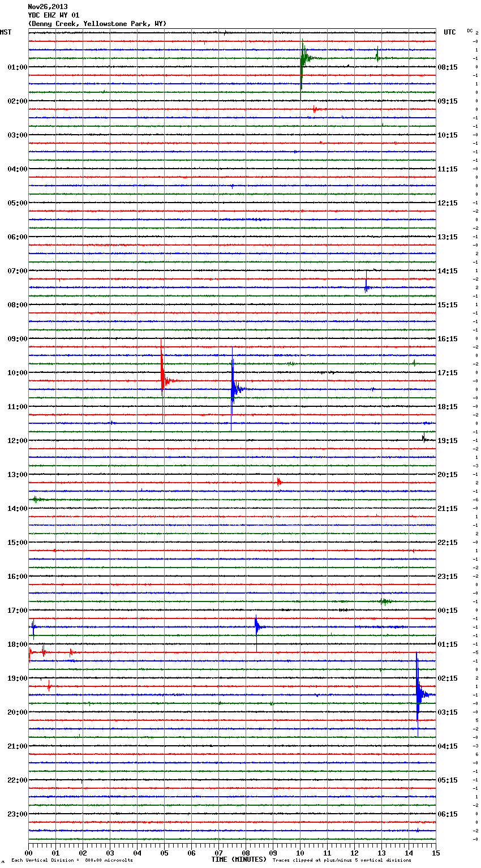Viewport: 481px width, 868px height.
Task: Click the 17:15 UTC time label
Action: coord(448,373)
